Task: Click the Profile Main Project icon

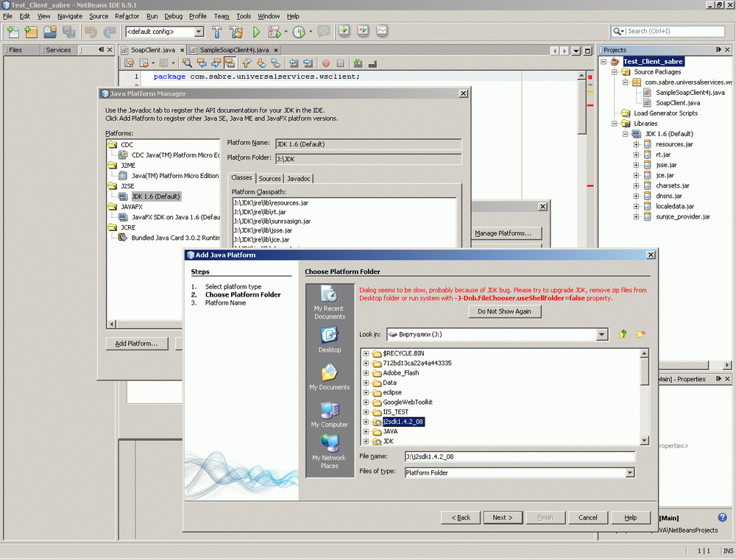Action: click(x=299, y=32)
